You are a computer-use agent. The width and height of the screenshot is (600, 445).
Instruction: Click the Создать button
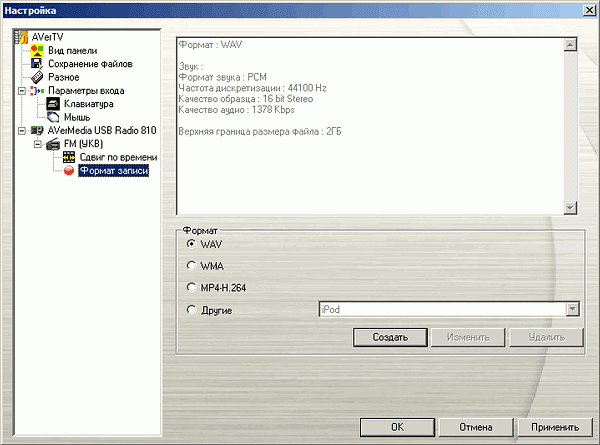(x=390, y=337)
